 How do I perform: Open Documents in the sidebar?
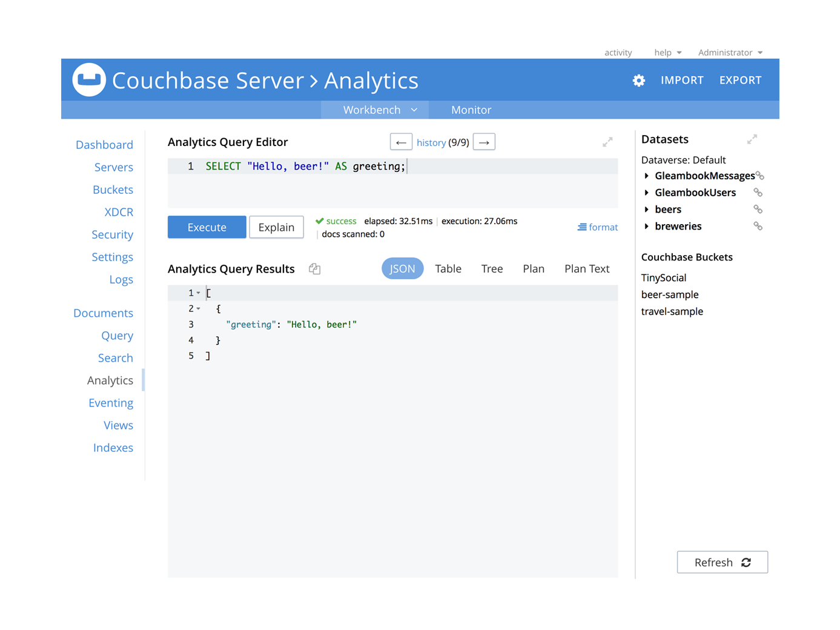103,313
